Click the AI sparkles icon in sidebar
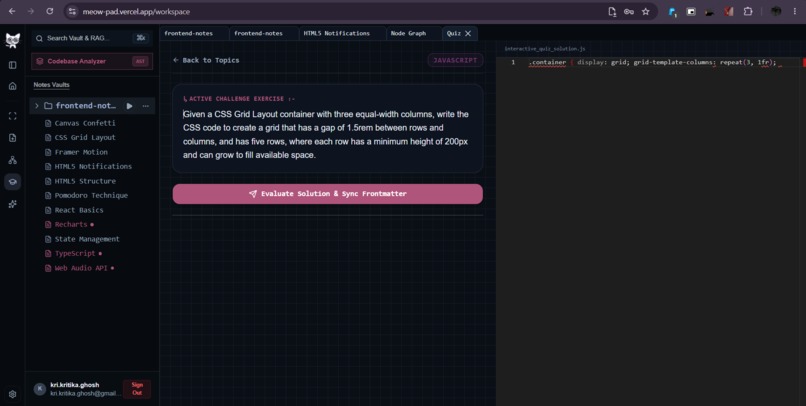Screen dimensions: 806x406 (13, 204)
